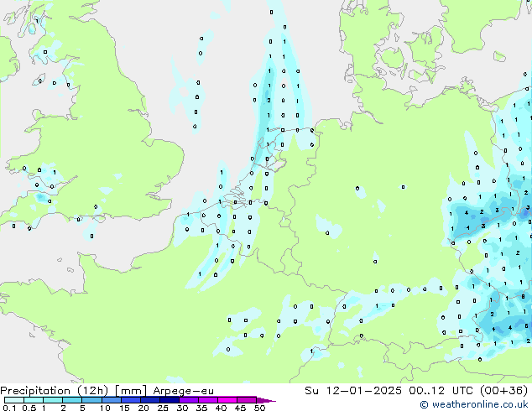532x411 pixels.
Task: Open the weatheronline.co.uk copyright link
Action: [474, 404]
